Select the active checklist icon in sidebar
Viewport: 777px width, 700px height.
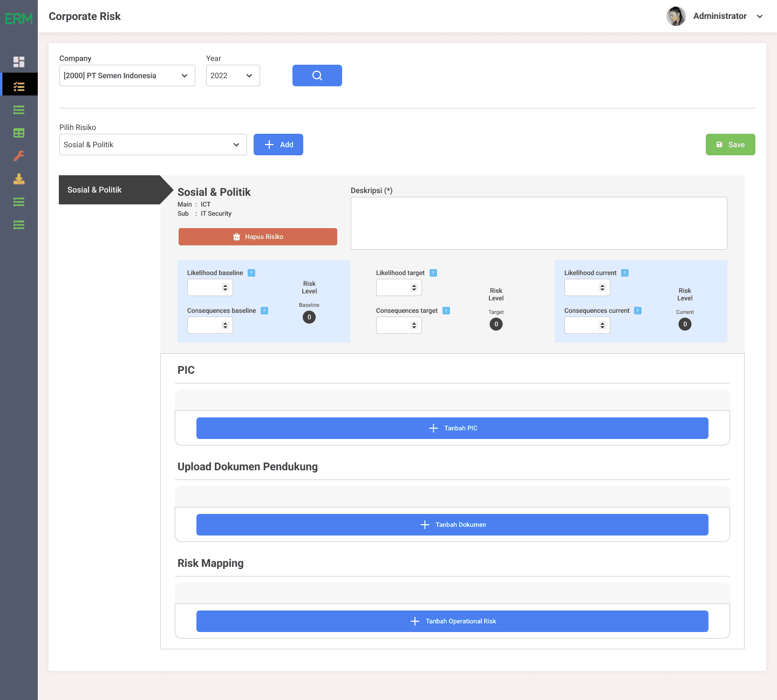(x=19, y=86)
